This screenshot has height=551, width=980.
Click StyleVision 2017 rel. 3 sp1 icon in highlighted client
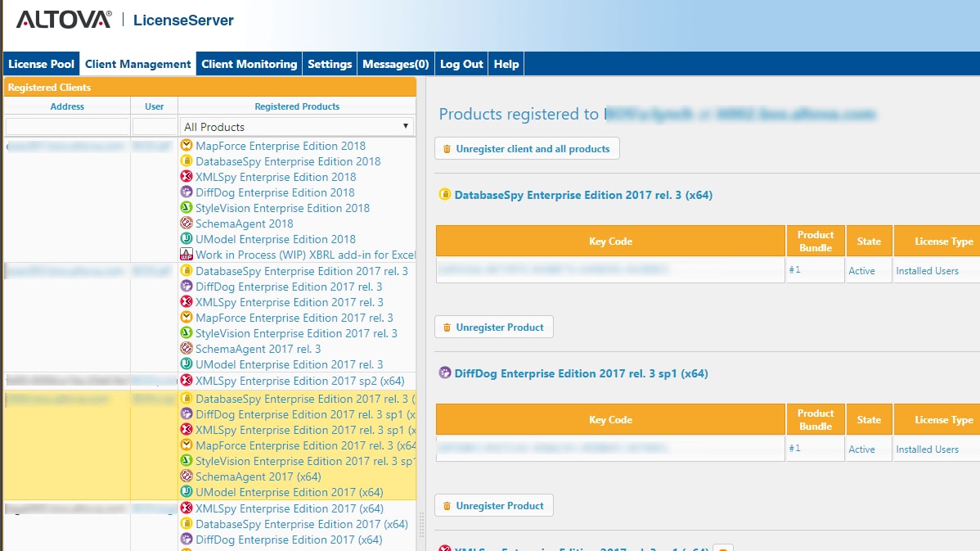[x=187, y=461]
